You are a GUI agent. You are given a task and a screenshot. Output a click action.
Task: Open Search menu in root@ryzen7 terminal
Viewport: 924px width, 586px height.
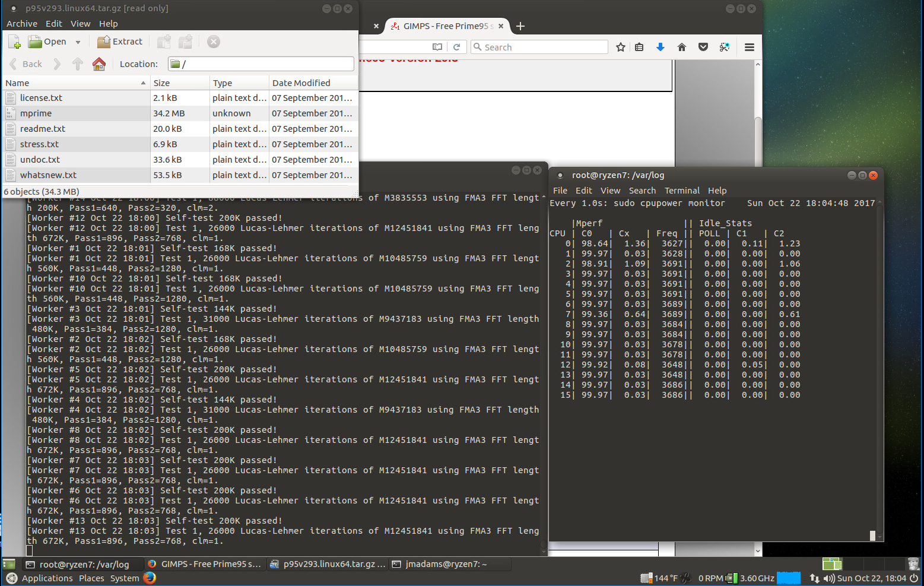pos(642,191)
